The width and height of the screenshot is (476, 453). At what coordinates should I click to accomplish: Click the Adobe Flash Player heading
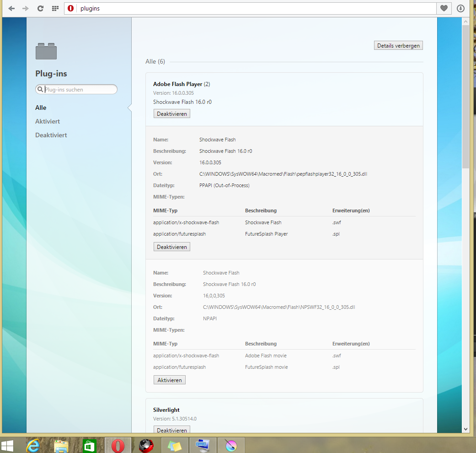click(182, 84)
